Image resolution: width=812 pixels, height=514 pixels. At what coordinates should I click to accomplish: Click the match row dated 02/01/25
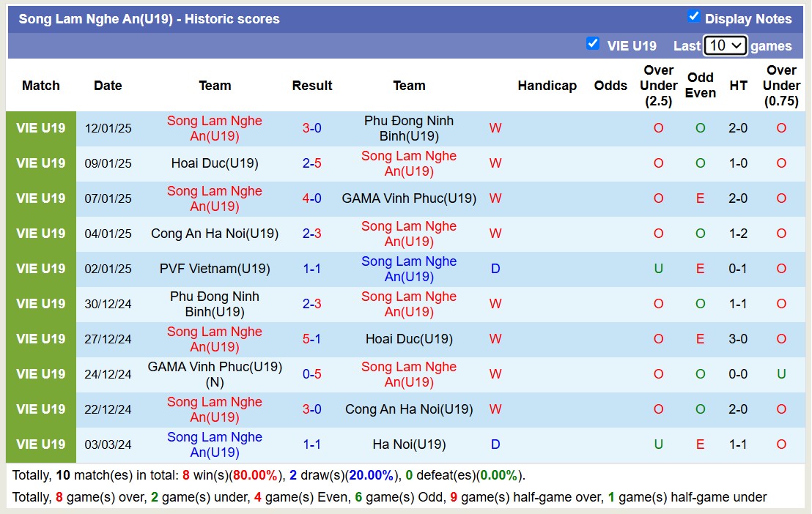[108, 269]
